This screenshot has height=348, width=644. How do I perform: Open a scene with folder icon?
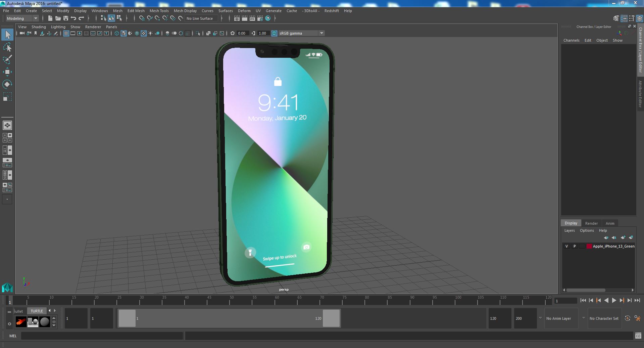(58, 18)
